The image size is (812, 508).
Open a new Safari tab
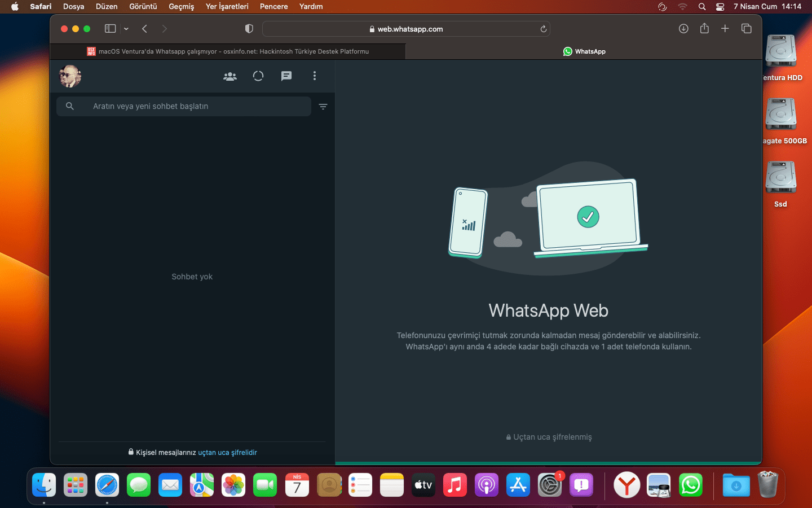[725, 29]
